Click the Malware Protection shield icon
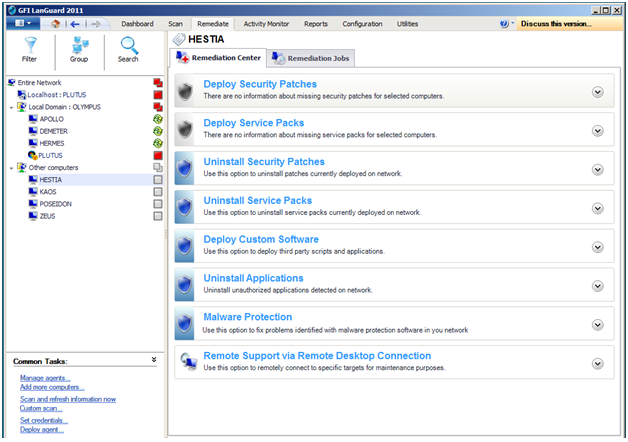This screenshot has height=442, width=628. coord(185,323)
